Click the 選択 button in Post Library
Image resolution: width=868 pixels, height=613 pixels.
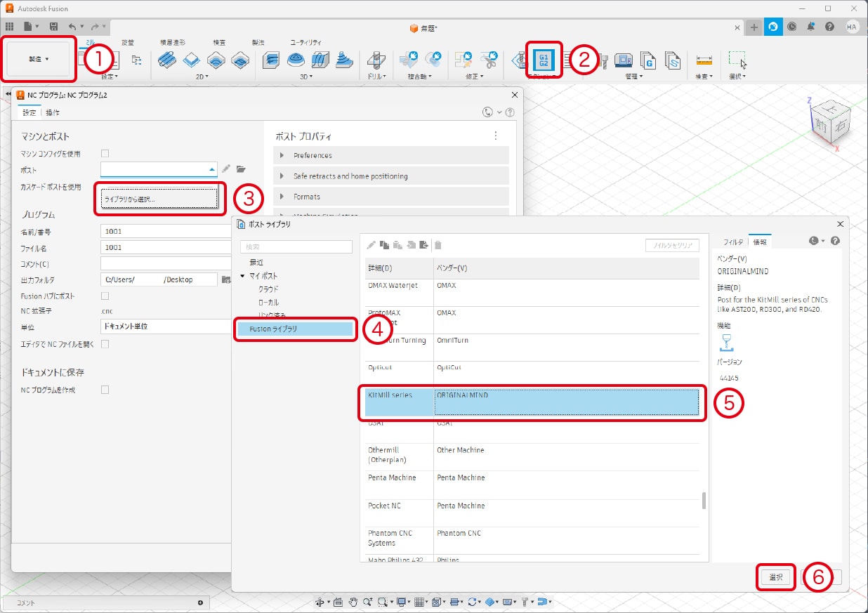pos(776,577)
